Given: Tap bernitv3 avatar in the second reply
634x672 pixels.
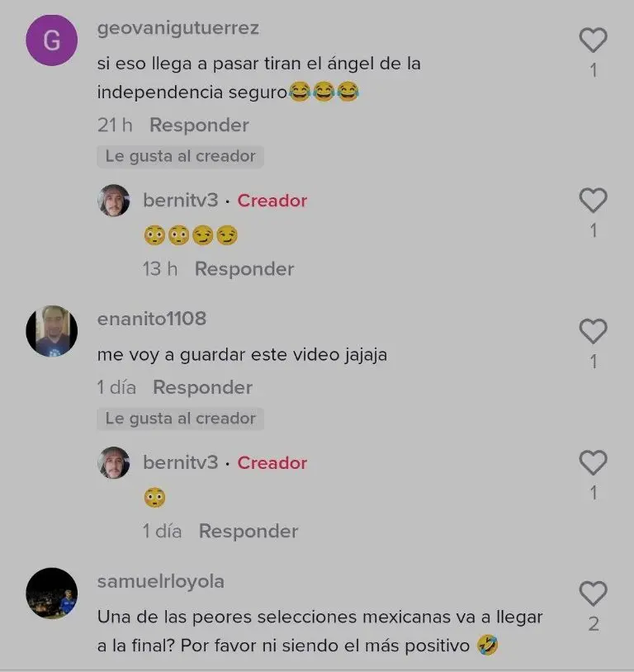Looking at the screenshot, I should point(114,463).
